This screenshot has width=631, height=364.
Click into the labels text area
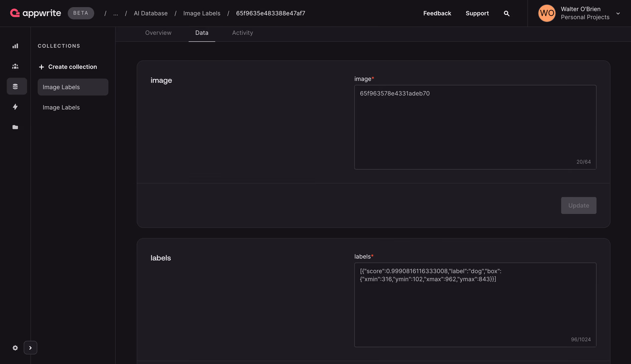[475, 305]
